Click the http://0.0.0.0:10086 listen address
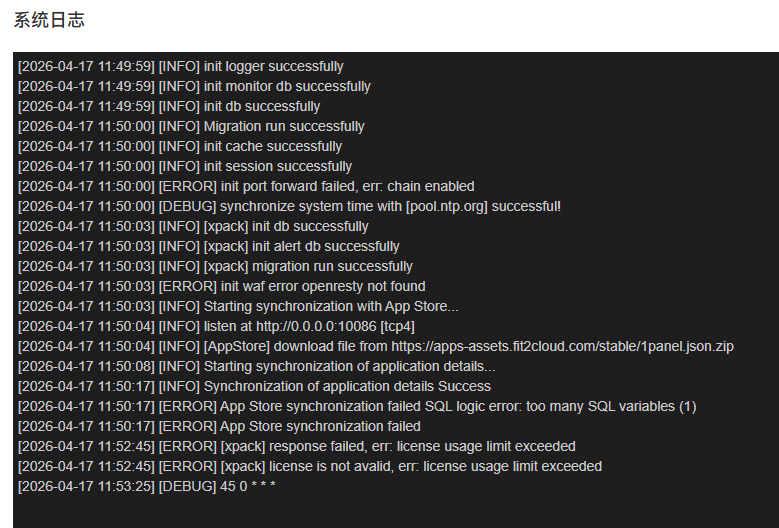 pos(316,326)
